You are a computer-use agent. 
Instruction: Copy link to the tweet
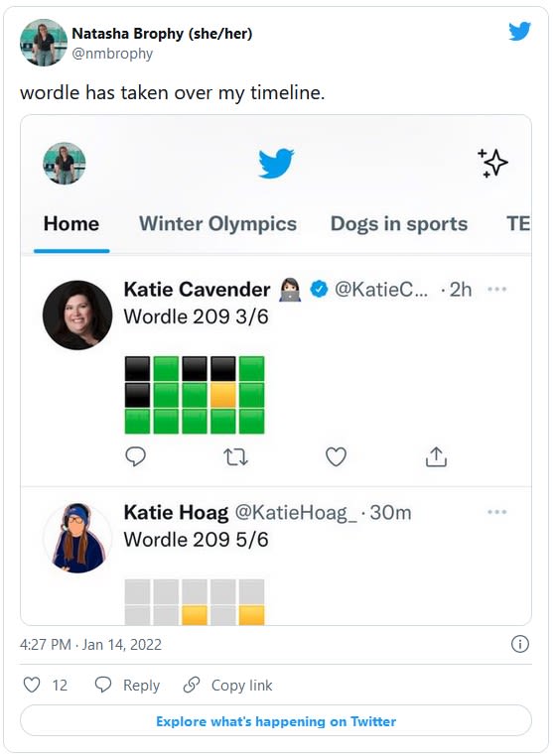tap(227, 685)
